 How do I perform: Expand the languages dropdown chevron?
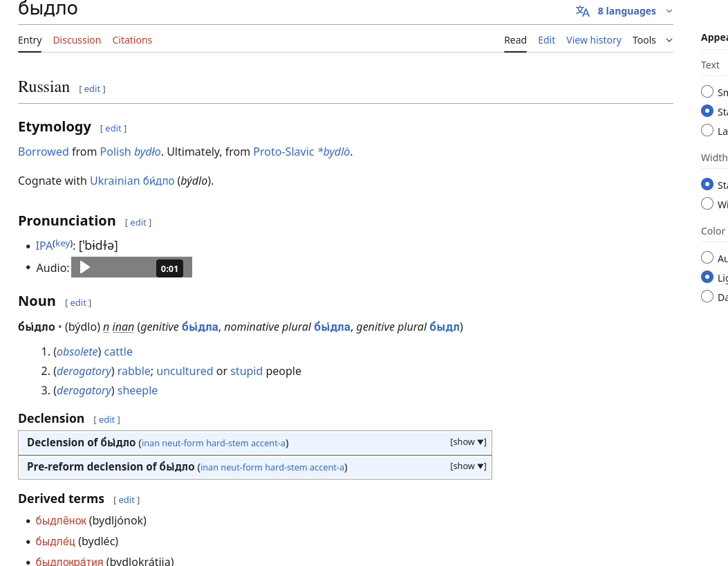point(669,11)
